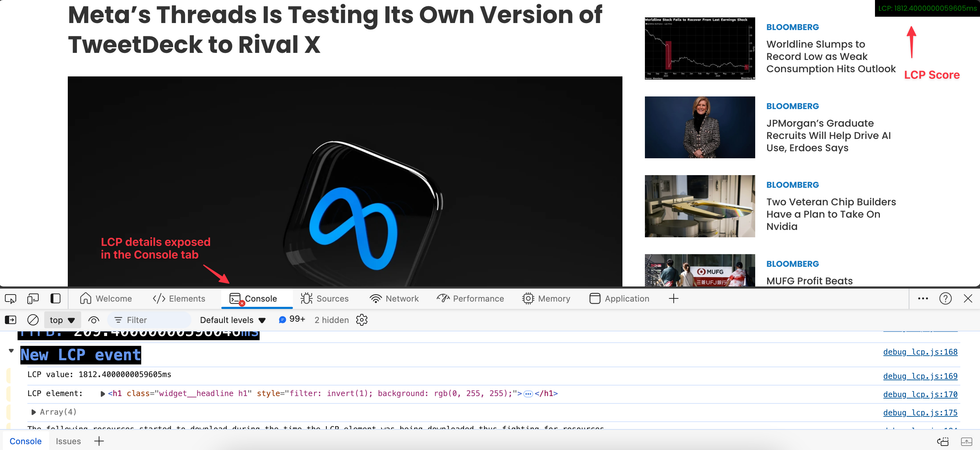
Task: Open console settings gear icon
Action: coord(361,320)
